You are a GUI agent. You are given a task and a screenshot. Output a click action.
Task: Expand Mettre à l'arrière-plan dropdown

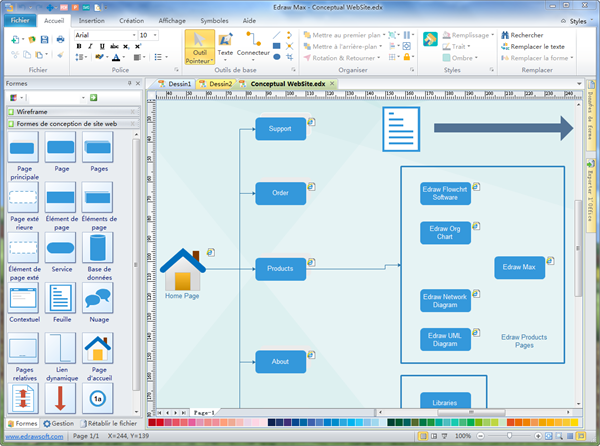pyautogui.click(x=381, y=47)
